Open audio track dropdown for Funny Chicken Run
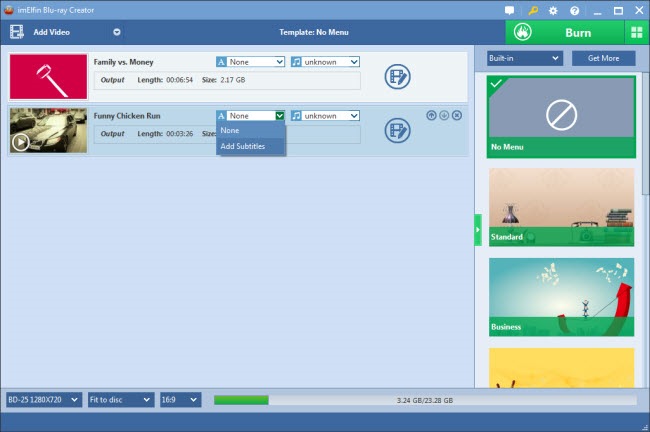 354,116
